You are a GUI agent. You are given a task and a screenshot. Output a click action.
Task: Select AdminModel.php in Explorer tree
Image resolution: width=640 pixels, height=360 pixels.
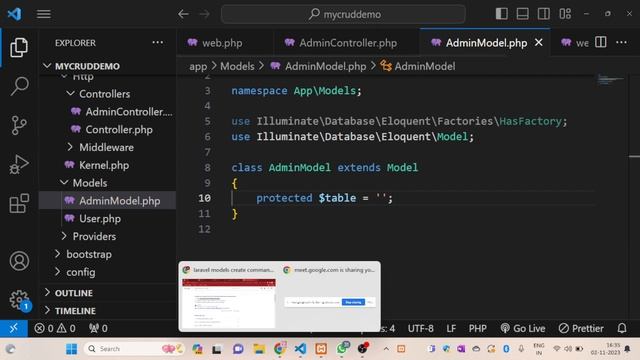point(107,200)
